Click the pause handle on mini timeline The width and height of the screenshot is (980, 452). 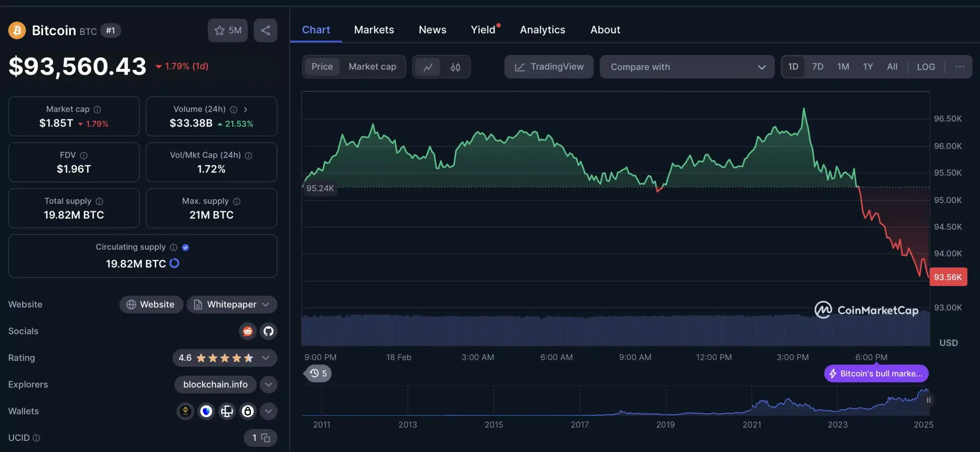coord(928,400)
